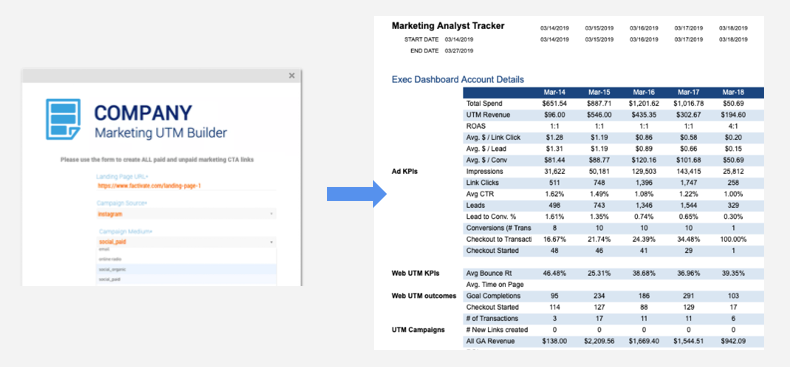Open the Campaign Source dropdown showing instagram
Screen dimensions: 790x367
pos(186,214)
